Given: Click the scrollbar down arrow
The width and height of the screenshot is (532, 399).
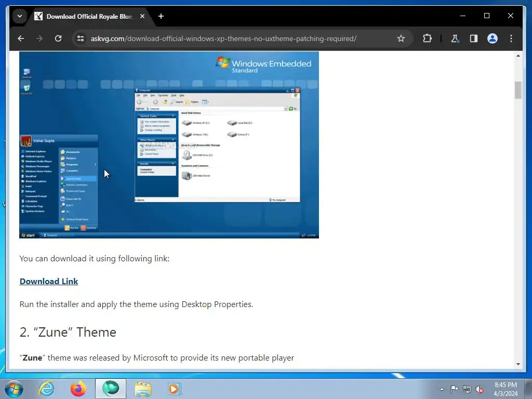Looking at the screenshot, I should click(x=518, y=364).
